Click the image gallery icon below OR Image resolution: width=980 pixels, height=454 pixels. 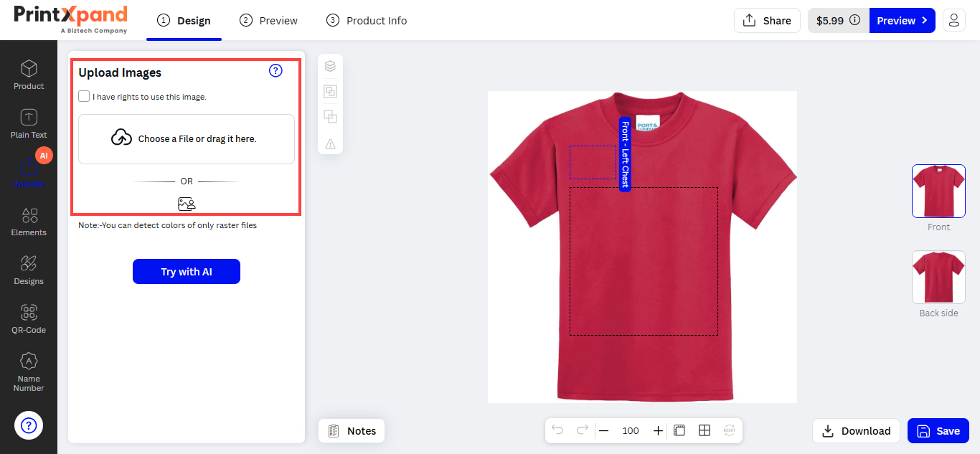pyautogui.click(x=187, y=204)
